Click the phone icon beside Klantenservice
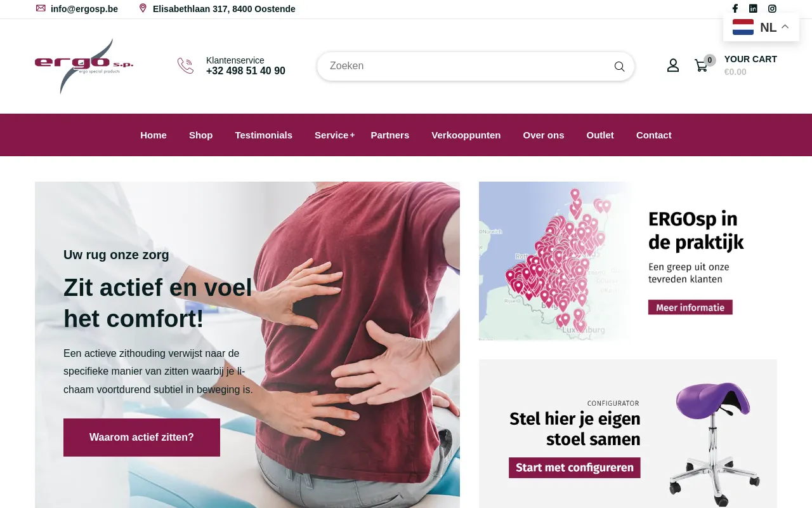 [185, 65]
